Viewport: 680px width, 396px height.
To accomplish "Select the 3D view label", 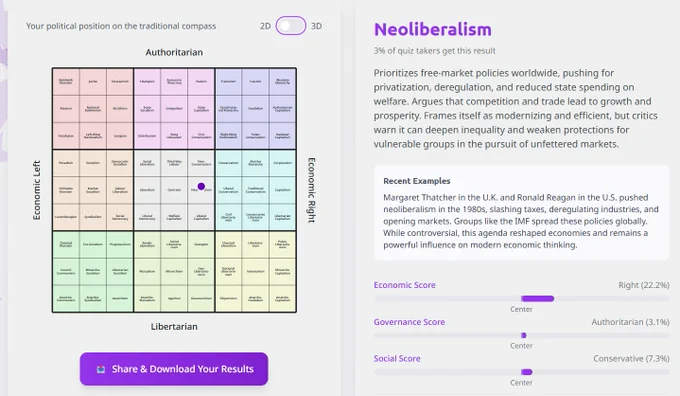I will coord(316,26).
